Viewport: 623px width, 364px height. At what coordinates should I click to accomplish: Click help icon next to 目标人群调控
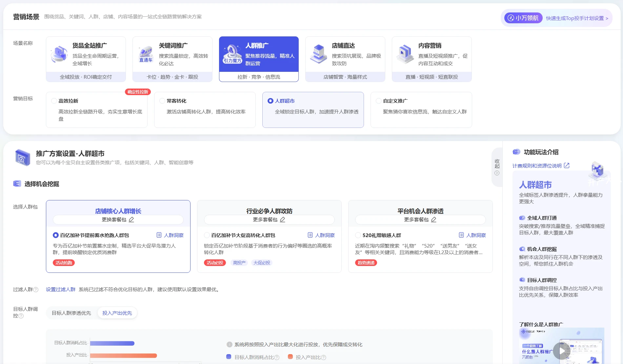tap(21, 316)
